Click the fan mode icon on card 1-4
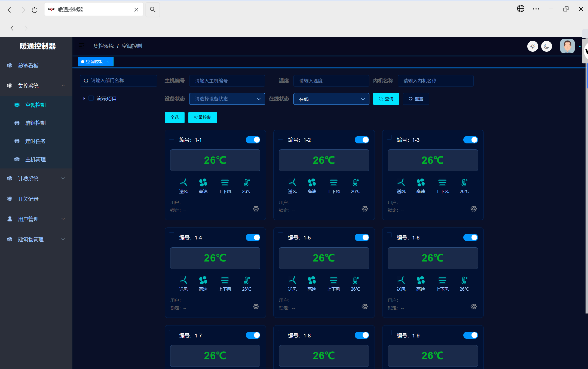 (x=183, y=280)
